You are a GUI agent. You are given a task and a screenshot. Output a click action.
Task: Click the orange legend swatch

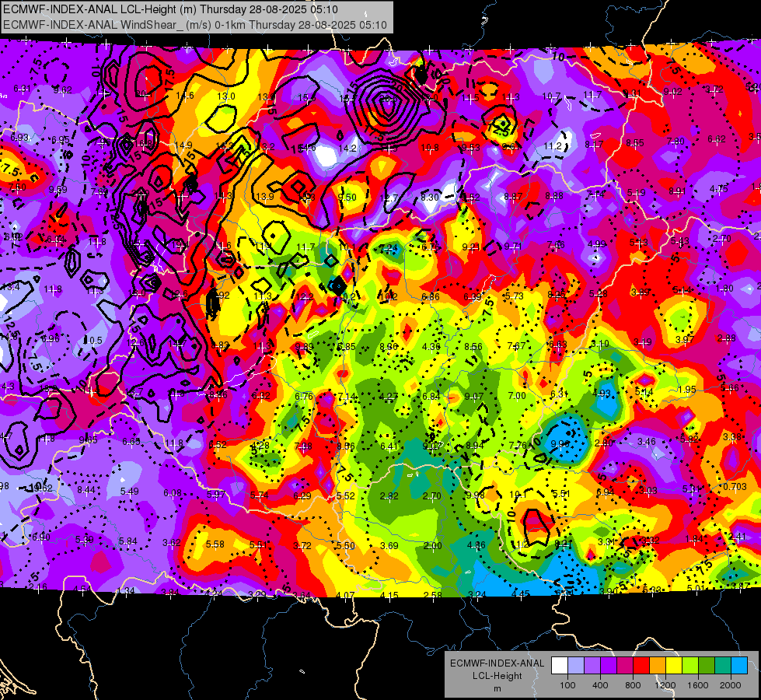[x=658, y=666]
